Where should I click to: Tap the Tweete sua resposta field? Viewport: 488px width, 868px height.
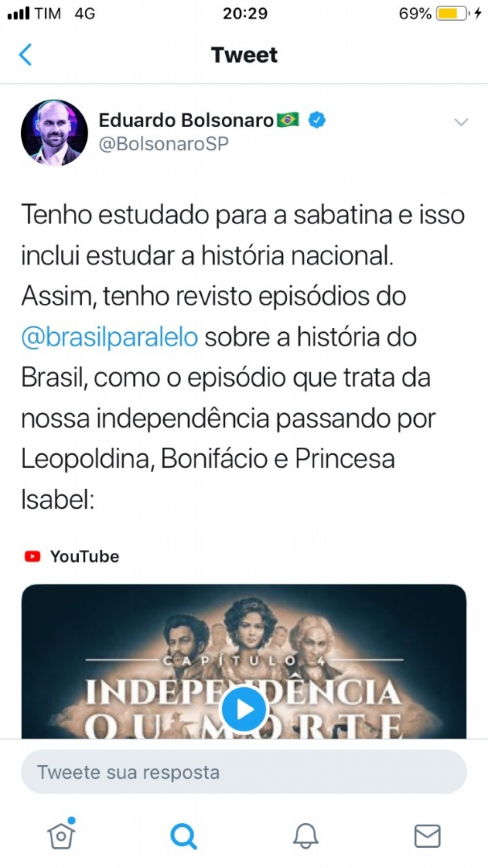[x=244, y=772]
